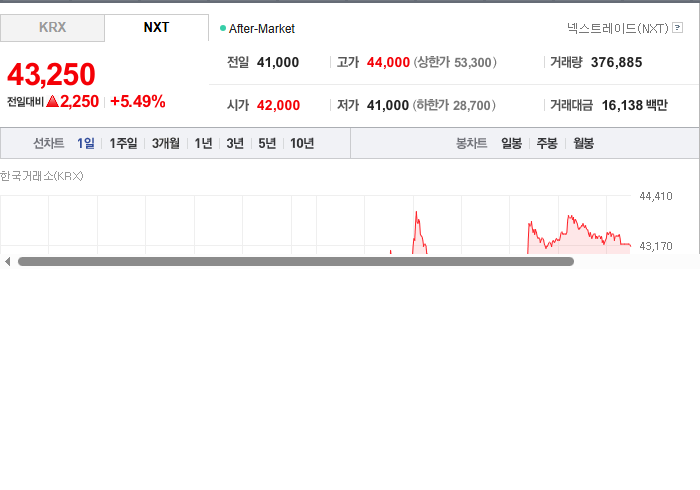The width and height of the screenshot is (700, 490).
Task: Open the 일봉 candlestick chart
Action: pos(511,143)
